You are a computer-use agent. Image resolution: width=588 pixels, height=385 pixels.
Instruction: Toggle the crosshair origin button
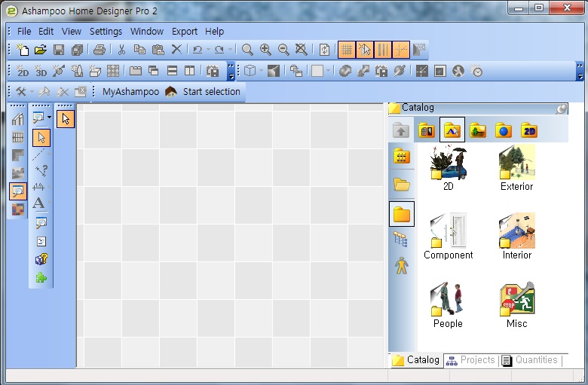(400, 50)
